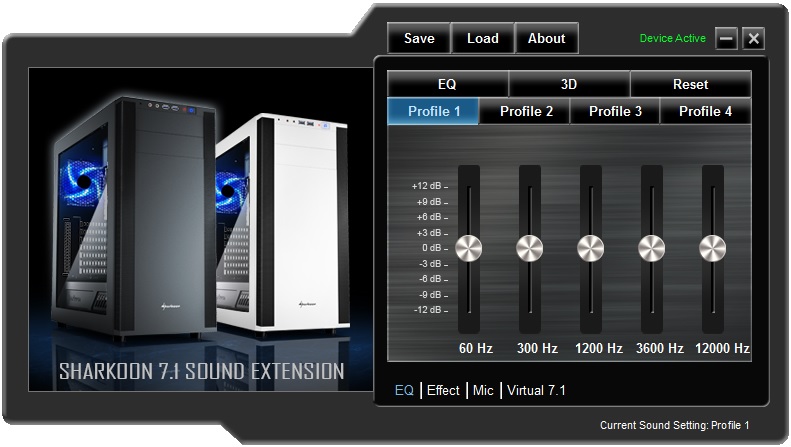
Task: Click the Sharkoon PC cases image
Action: (x=201, y=230)
